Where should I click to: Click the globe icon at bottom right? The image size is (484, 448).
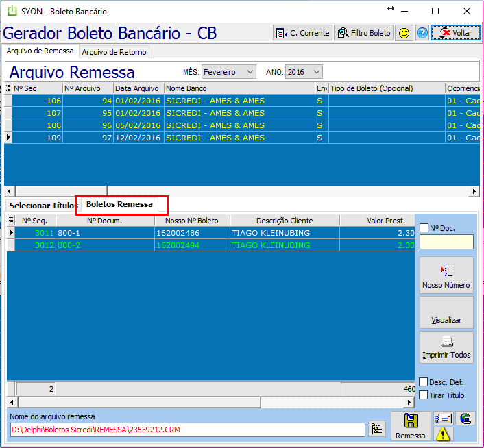(x=465, y=419)
